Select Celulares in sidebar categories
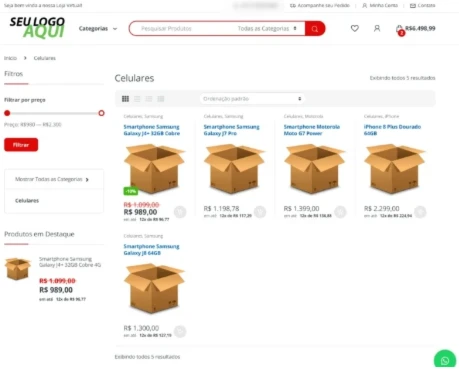Viewport: 459px width, 374px height. click(27, 200)
